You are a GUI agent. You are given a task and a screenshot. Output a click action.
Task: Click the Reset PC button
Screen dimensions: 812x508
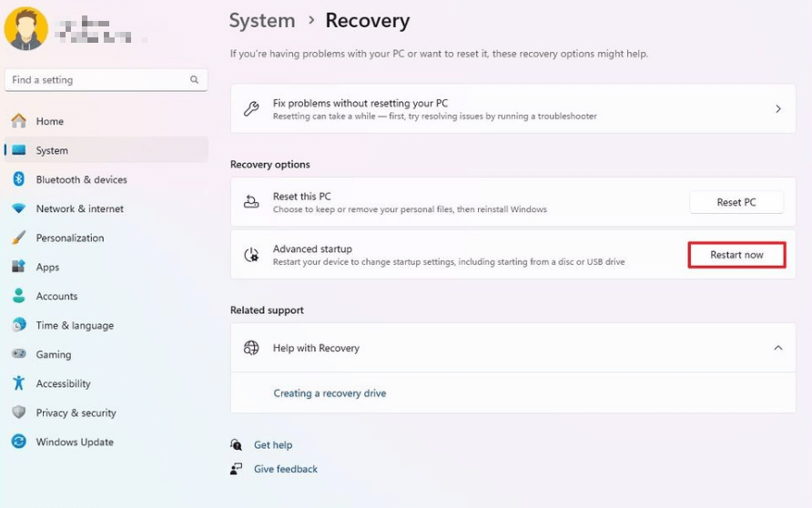[x=736, y=202]
